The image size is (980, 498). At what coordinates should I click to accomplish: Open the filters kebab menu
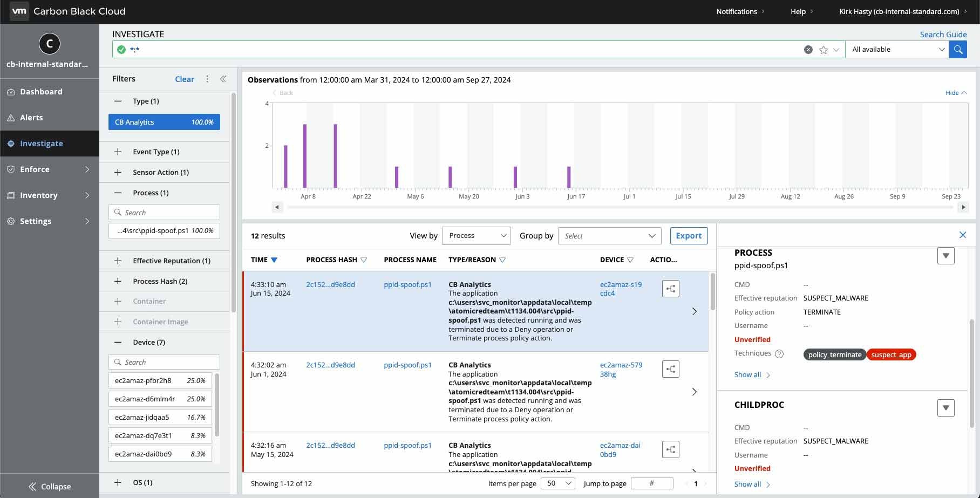point(207,79)
